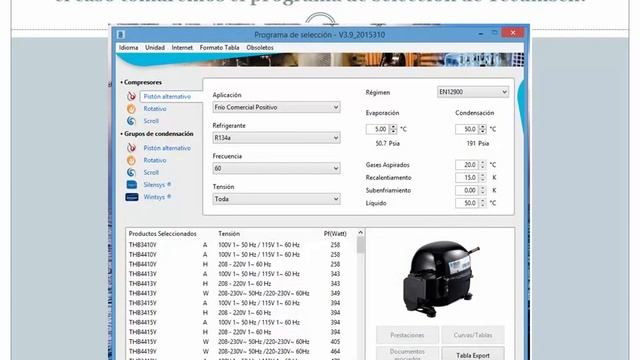The image size is (640, 360).
Task: Click the product list scrollbar up arrow
Action: [360, 233]
